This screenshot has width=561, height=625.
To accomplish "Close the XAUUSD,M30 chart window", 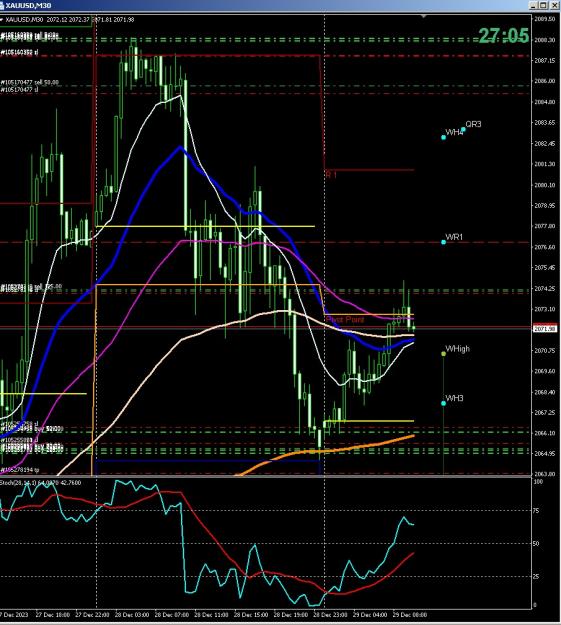I will coord(554,5).
